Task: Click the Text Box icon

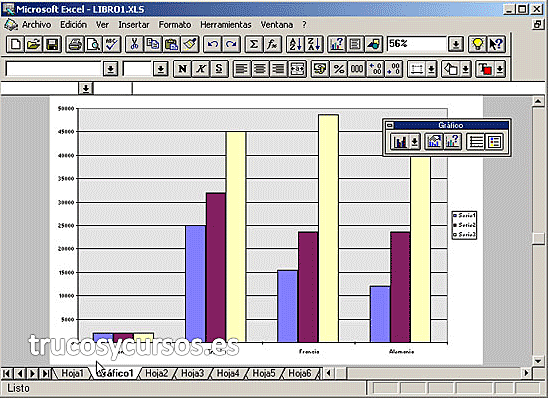Action: (x=355, y=44)
